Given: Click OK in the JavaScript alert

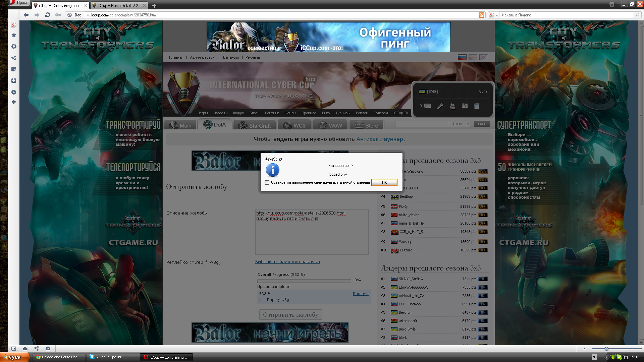Looking at the screenshot, I should pos(384,182).
